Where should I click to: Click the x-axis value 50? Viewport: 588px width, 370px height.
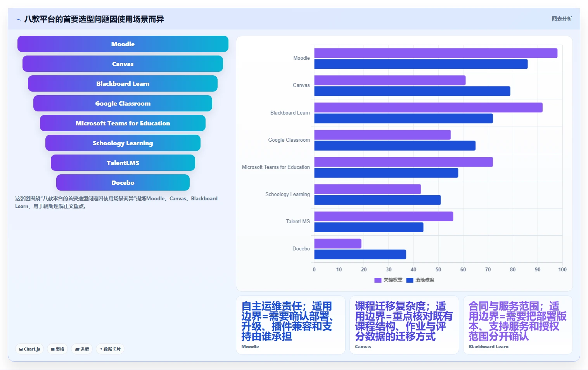tap(438, 269)
